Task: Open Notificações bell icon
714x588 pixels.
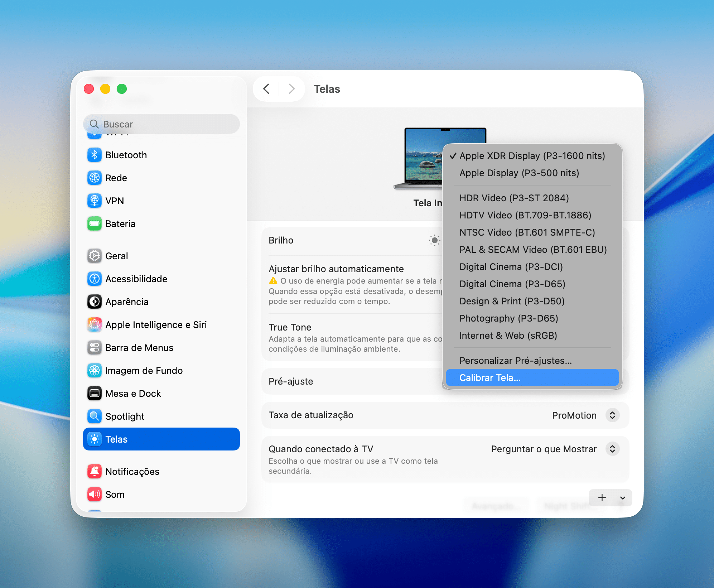Action: coord(95,472)
